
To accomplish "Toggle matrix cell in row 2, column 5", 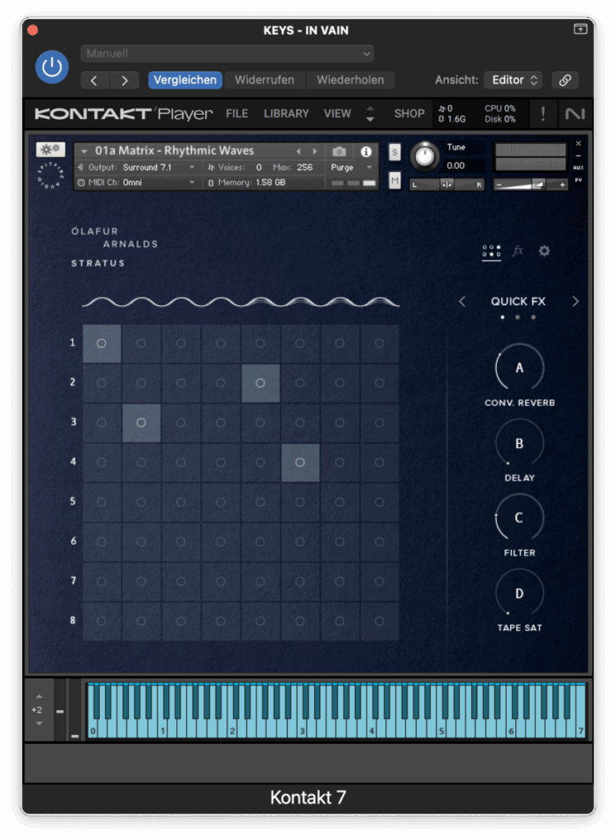I will pyautogui.click(x=260, y=383).
